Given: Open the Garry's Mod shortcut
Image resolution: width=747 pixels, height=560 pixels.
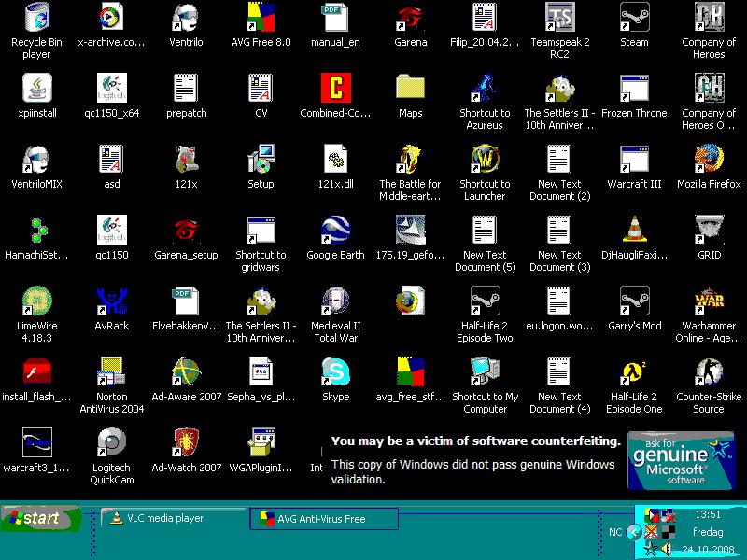Looking at the screenshot, I should tap(634, 301).
